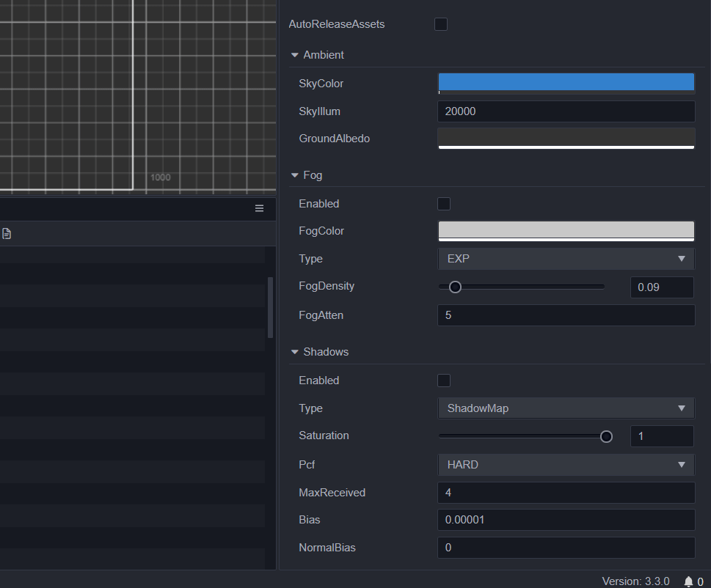This screenshot has height=588, width=711.
Task: Pick the SkyColor blue swatch
Action: (566, 84)
